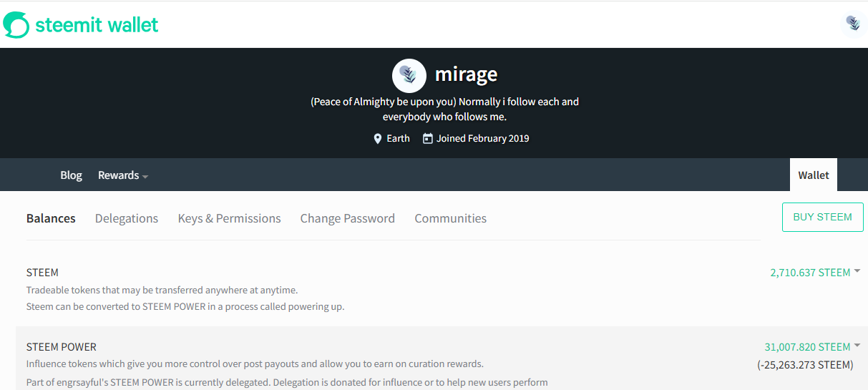This screenshot has height=390, width=868.
Task: Click the Steemit logo icon
Action: (16, 25)
